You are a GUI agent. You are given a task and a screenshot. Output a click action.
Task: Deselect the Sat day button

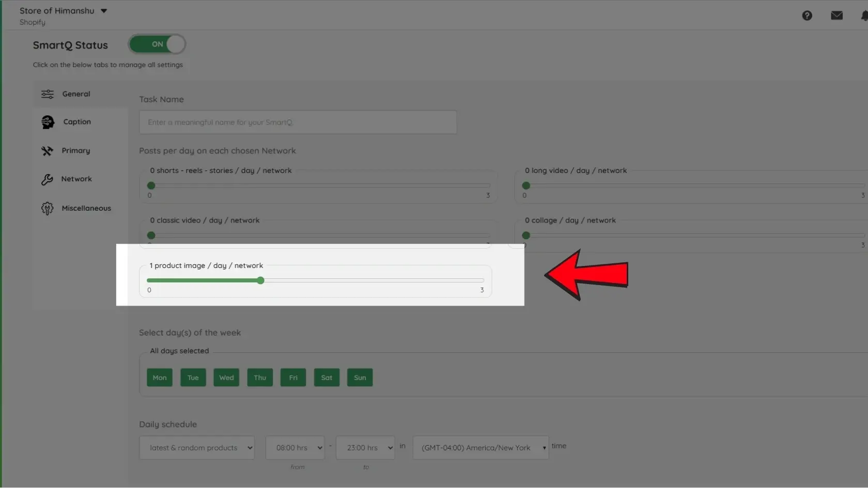pyautogui.click(x=327, y=377)
